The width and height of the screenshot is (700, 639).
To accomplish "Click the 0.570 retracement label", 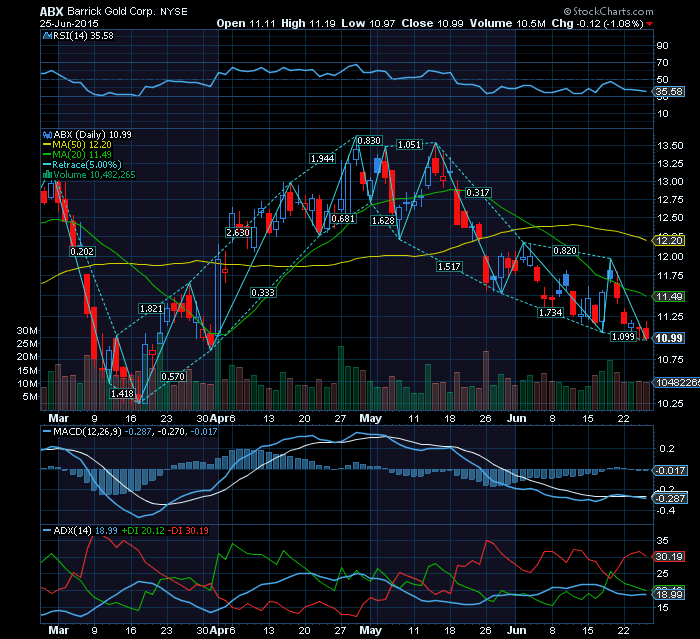I will click(173, 376).
